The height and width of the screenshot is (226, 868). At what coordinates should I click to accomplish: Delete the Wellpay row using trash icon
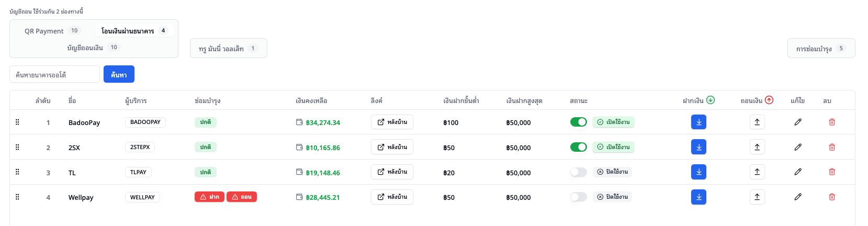pyautogui.click(x=831, y=197)
